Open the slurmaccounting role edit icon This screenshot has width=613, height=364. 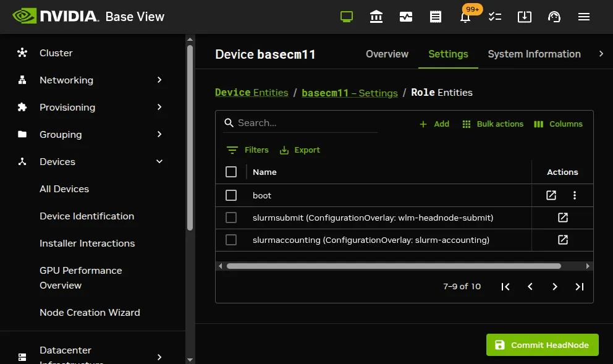(x=562, y=240)
